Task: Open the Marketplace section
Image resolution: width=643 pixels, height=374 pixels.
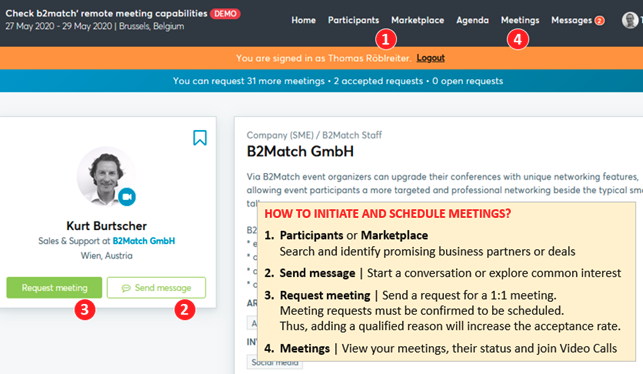Action: pos(417,20)
